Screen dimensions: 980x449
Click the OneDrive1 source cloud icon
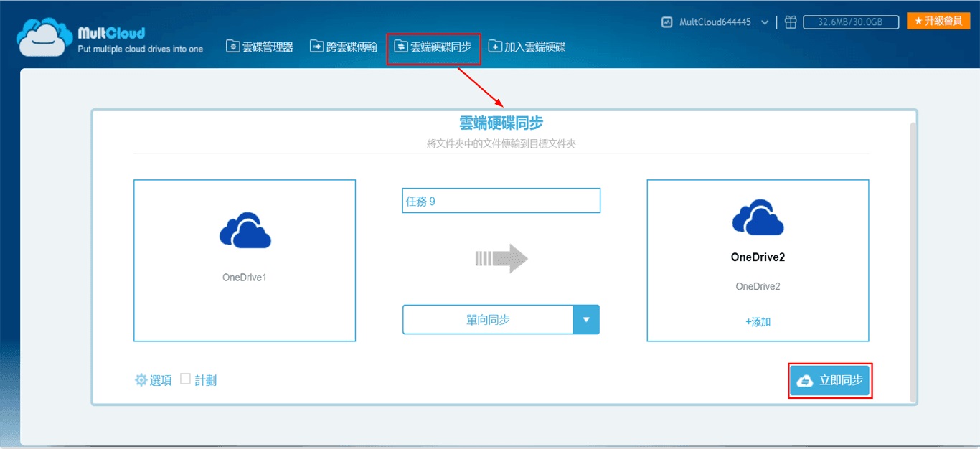245,231
